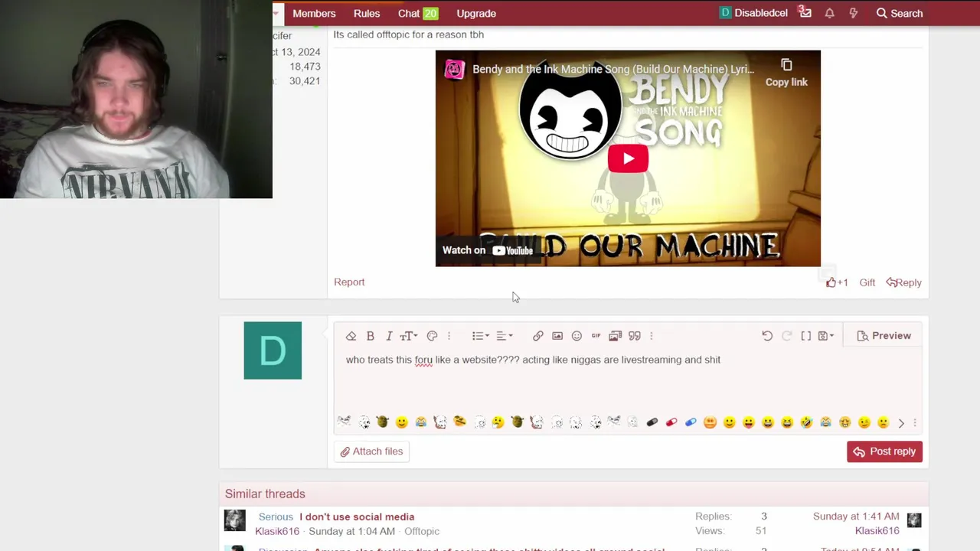The width and height of the screenshot is (980, 551).
Task: Open the Disabledcel account menu
Action: (x=753, y=13)
